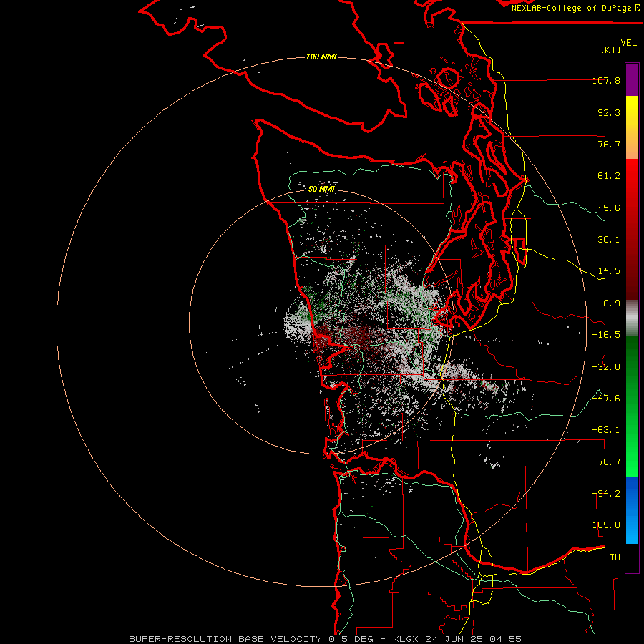Click the VEL legend title

pos(628,43)
